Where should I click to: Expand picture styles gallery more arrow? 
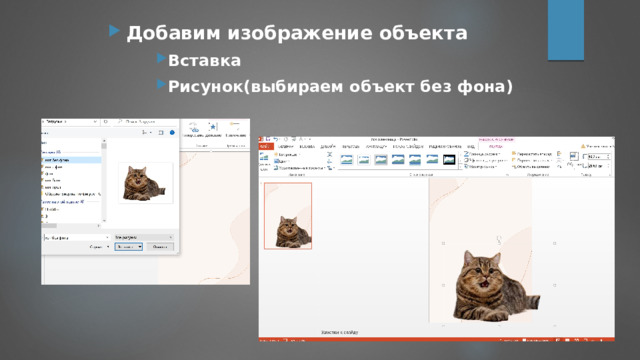pyautogui.click(x=459, y=167)
